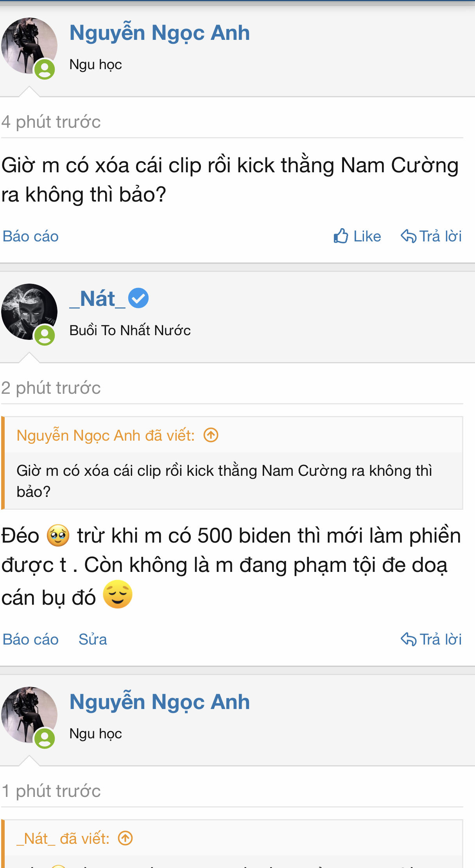The width and height of the screenshot is (475, 868).
Task: Open Nguyễn Ngọc Anh profile from first post
Action: pos(160,32)
